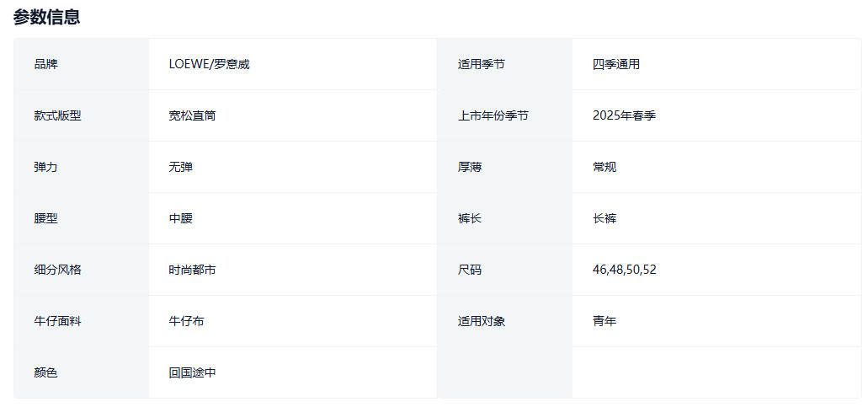
Task: Select the 2025年春季 launch value
Action: [624, 115]
